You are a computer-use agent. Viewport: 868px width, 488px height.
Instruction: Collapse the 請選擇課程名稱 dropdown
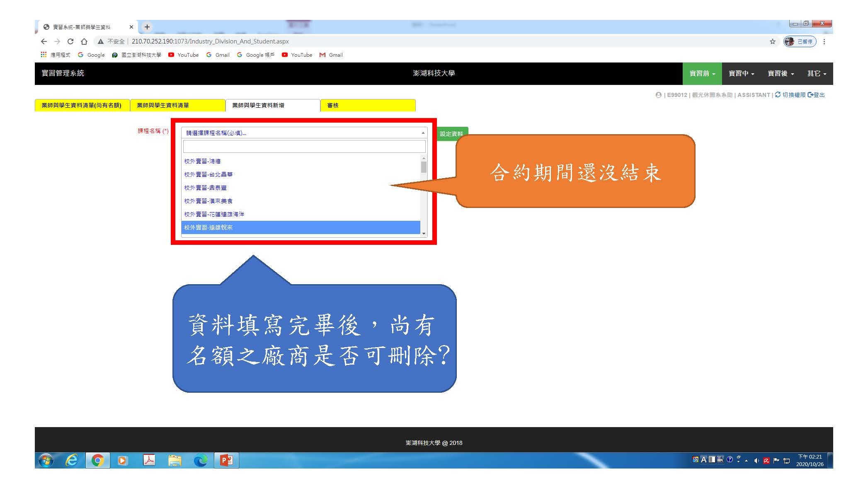[304, 133]
